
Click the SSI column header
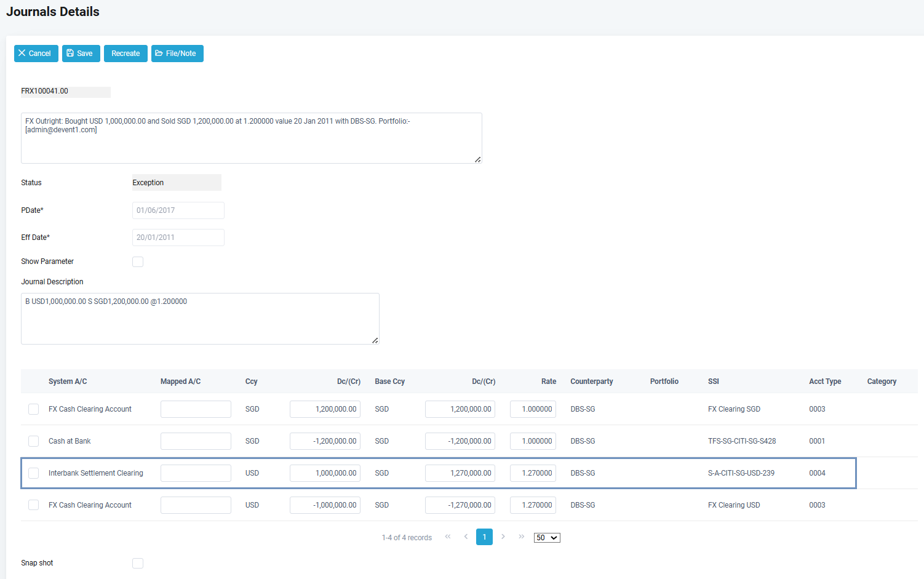[714, 381]
